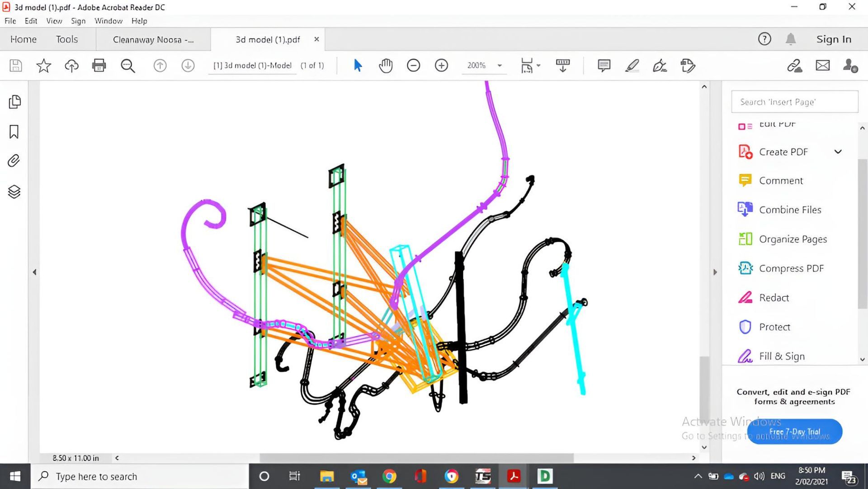
Task: Click the Highlight text pen icon
Action: point(632,66)
